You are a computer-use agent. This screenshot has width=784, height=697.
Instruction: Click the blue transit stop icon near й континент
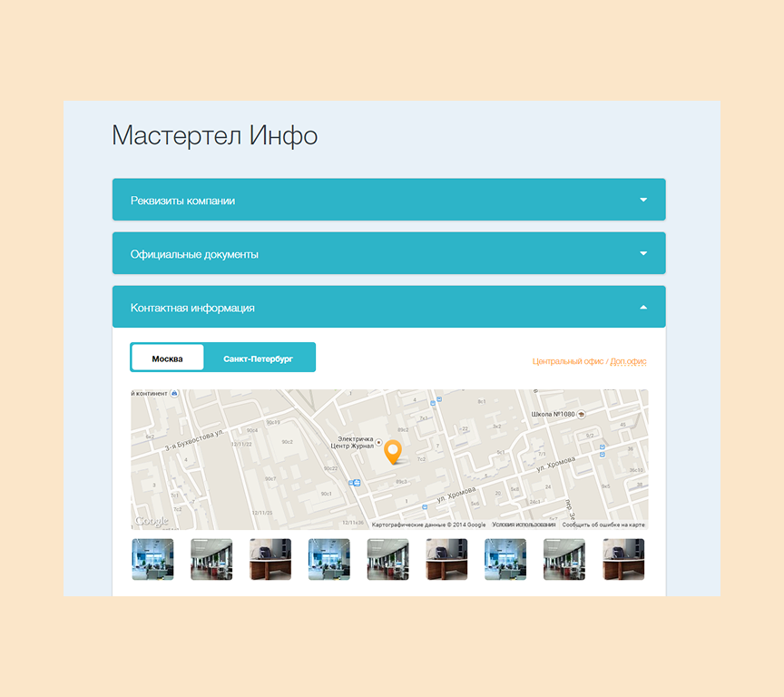174,392
